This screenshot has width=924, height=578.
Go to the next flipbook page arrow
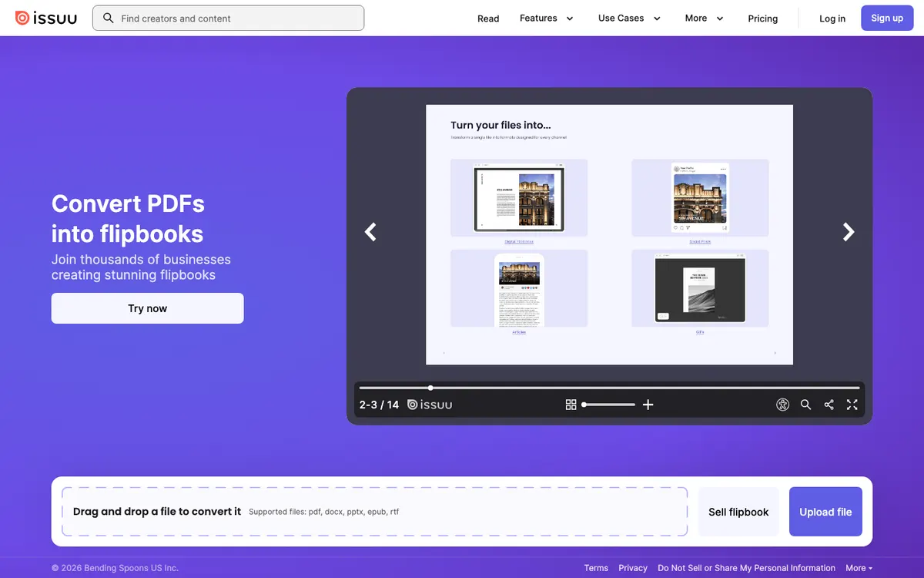(849, 232)
